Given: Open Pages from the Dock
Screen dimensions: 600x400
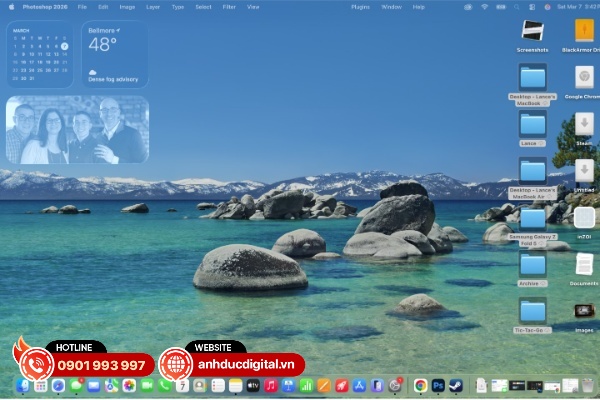Looking at the screenshot, I should (324, 386).
